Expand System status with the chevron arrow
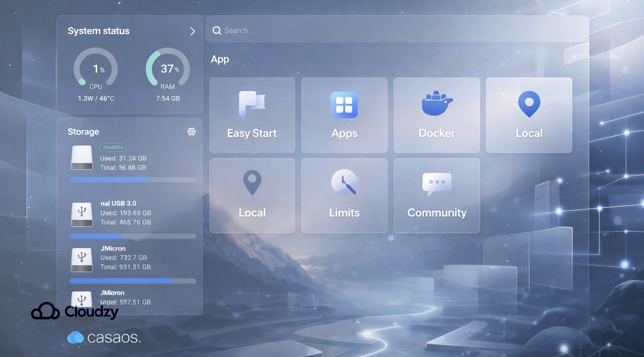 [193, 31]
